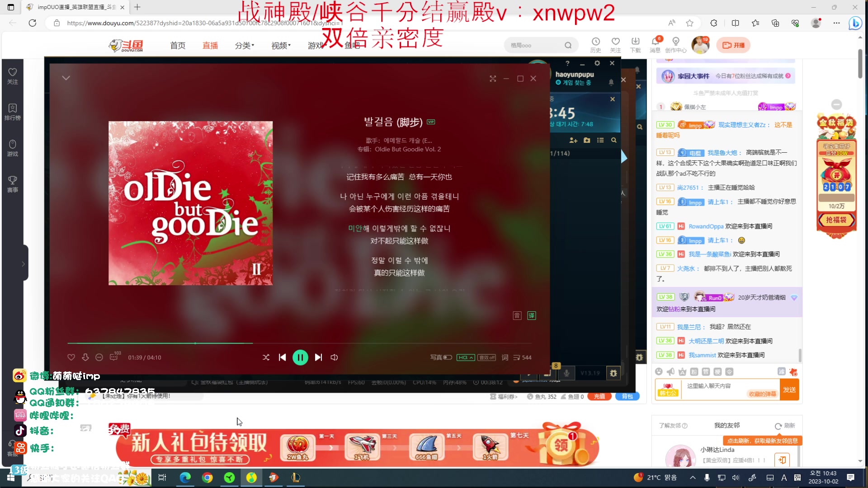The image size is (868, 488).
Task: Toggle the 音效off sound effect setting
Action: point(486,357)
